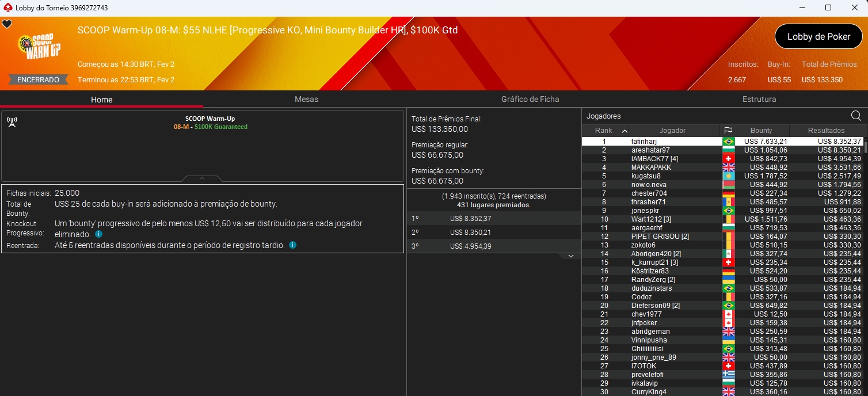Click the broadcast antenna icon
Screen dimensions: 868x396
pos(12,122)
